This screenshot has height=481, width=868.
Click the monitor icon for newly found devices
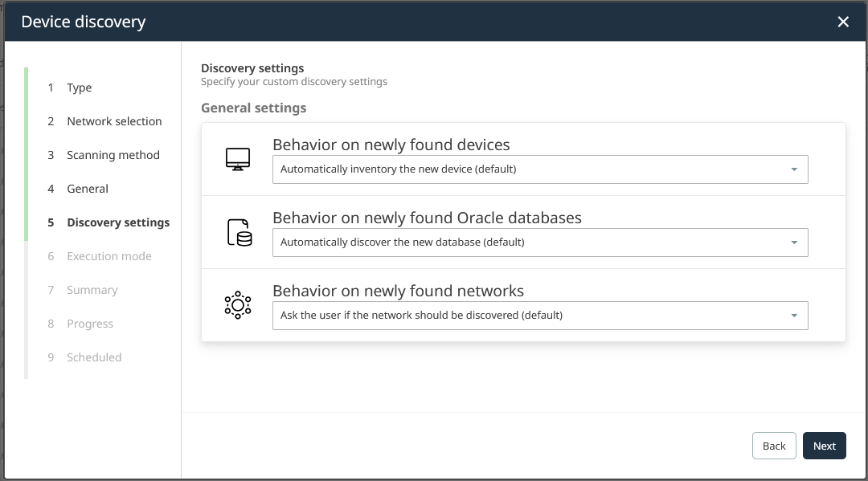[x=238, y=159]
